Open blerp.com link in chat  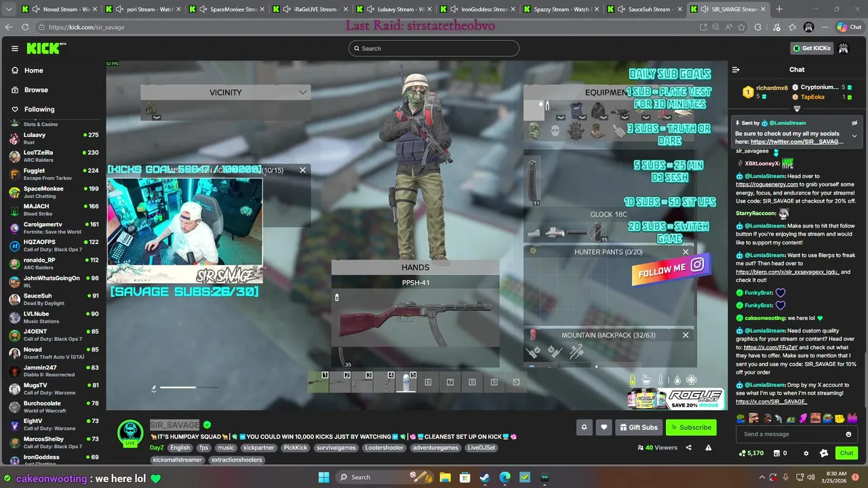[x=787, y=272]
